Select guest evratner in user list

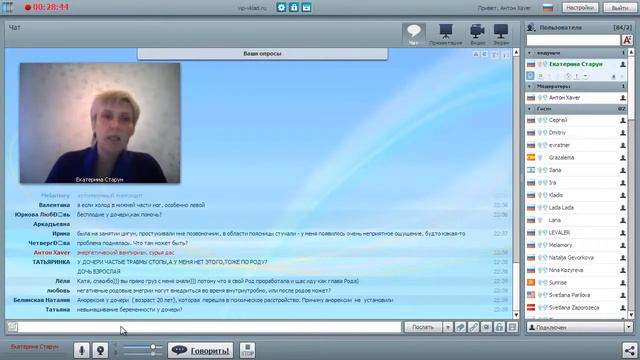tap(576, 145)
